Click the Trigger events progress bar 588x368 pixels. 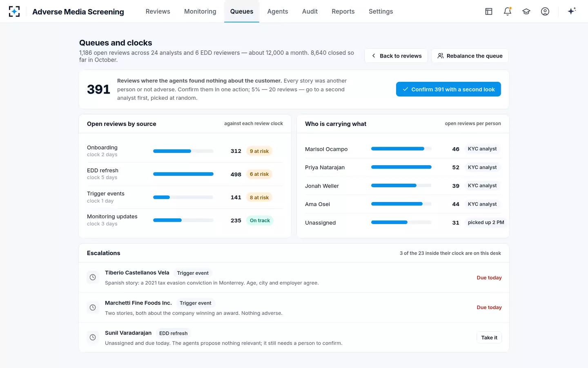[183, 197]
